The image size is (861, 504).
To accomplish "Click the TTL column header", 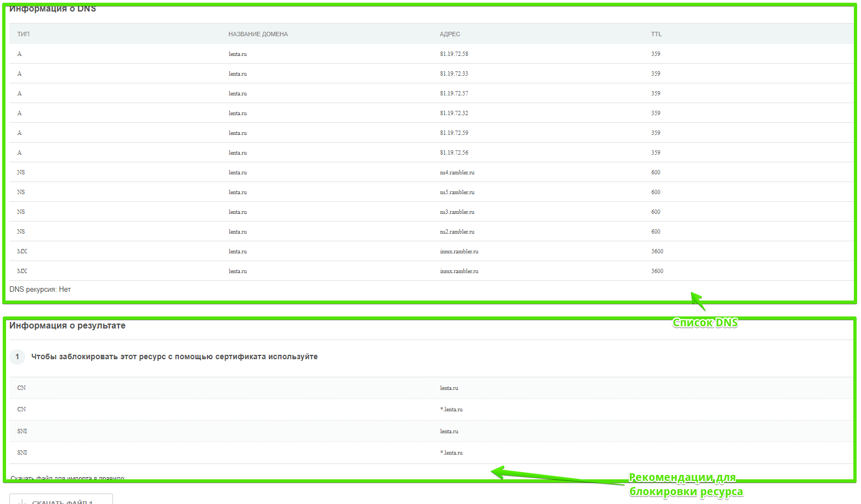I will pos(656,34).
